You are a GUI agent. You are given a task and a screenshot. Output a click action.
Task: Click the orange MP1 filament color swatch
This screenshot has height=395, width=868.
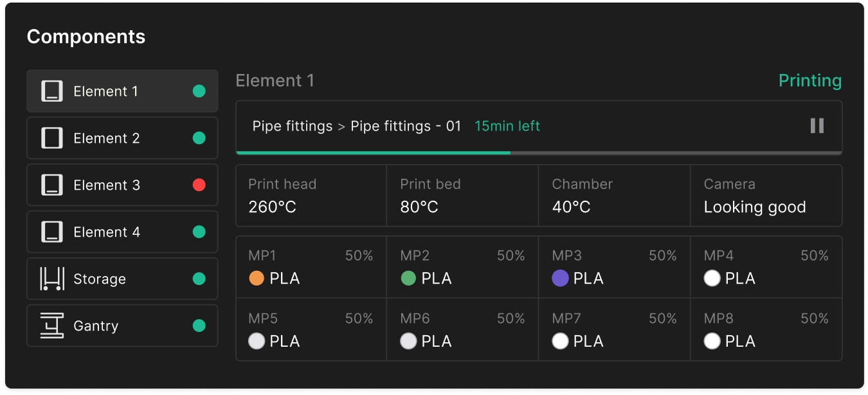tap(257, 279)
